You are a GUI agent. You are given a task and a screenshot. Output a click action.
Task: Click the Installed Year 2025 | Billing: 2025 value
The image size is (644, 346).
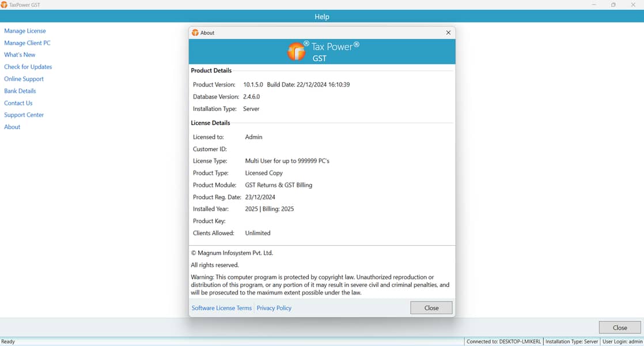[x=270, y=209]
